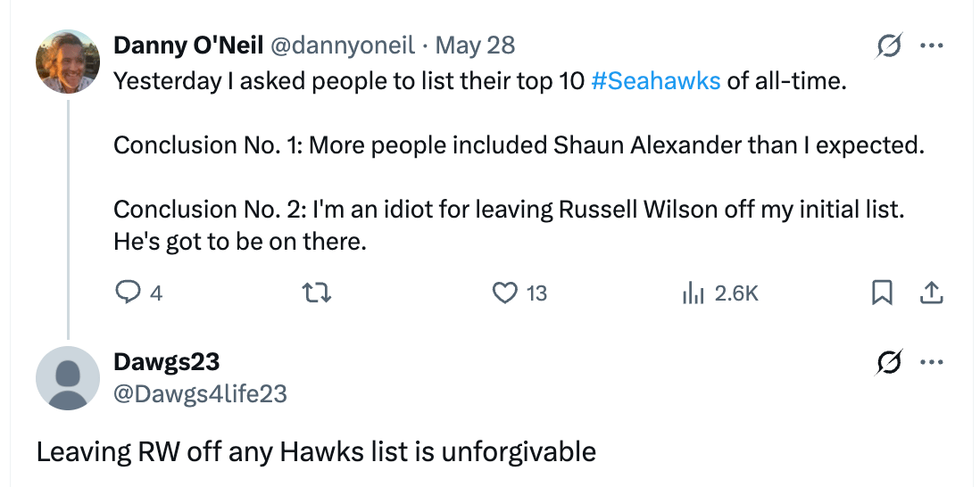Open the more options menu on Danny's tweet

click(931, 45)
